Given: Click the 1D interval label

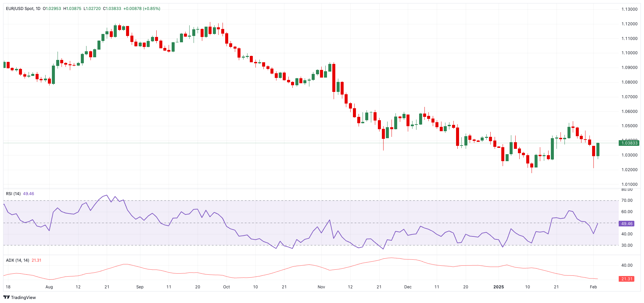Looking at the screenshot, I should 38,9.
